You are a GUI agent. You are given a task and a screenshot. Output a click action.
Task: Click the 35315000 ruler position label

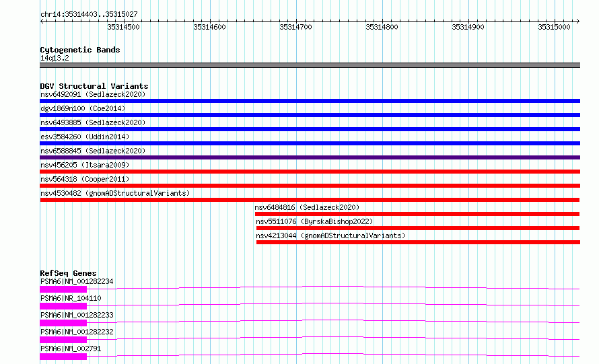(554, 27)
